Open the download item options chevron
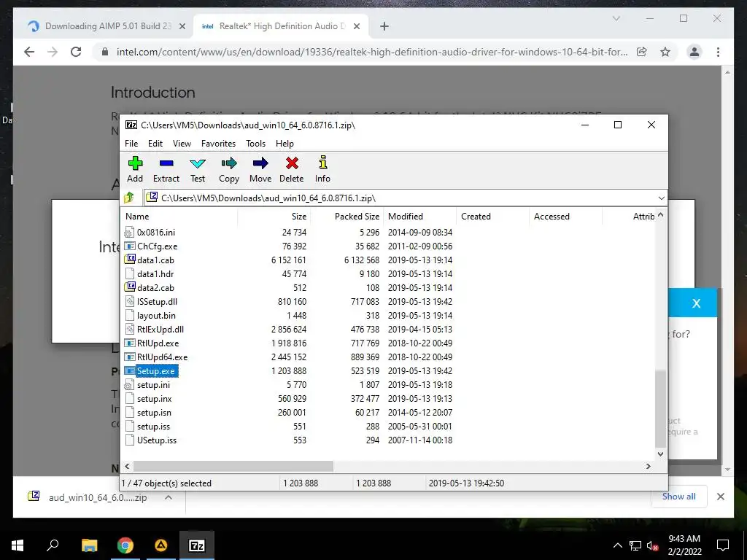Image resolution: width=747 pixels, height=560 pixels. click(169, 497)
